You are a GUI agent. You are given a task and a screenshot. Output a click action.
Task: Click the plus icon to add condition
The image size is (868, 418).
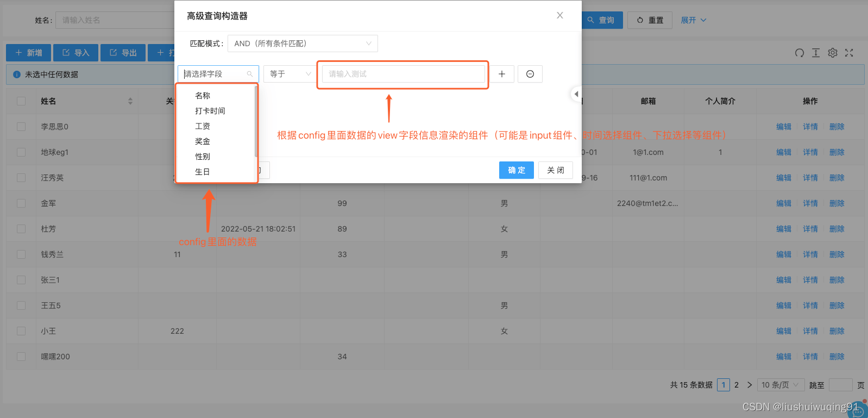coord(502,74)
